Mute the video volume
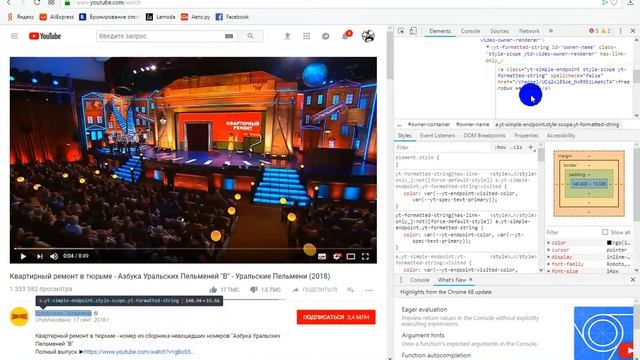 tap(54, 256)
